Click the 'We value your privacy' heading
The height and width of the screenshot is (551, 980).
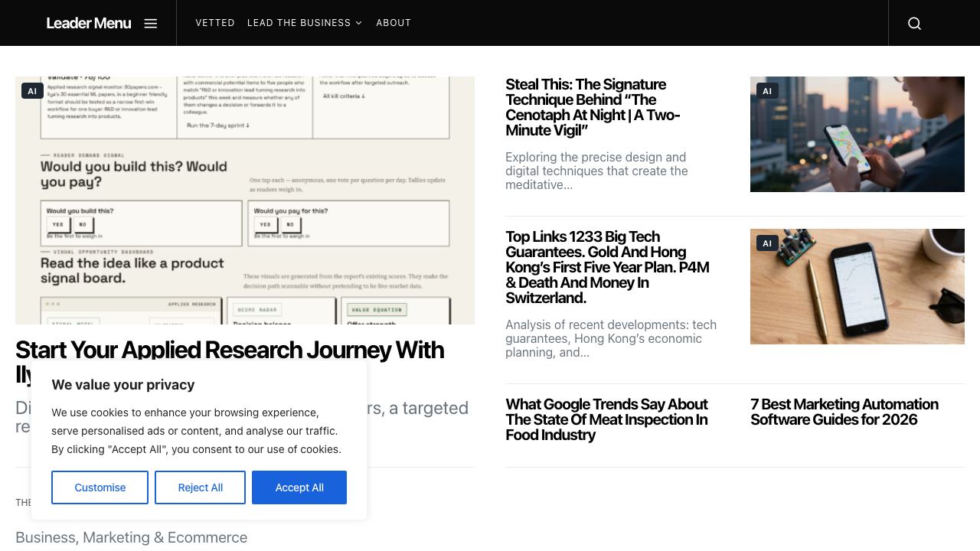(123, 385)
